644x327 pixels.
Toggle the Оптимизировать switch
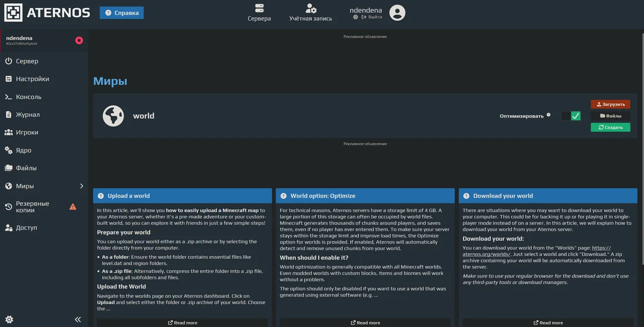(x=571, y=116)
